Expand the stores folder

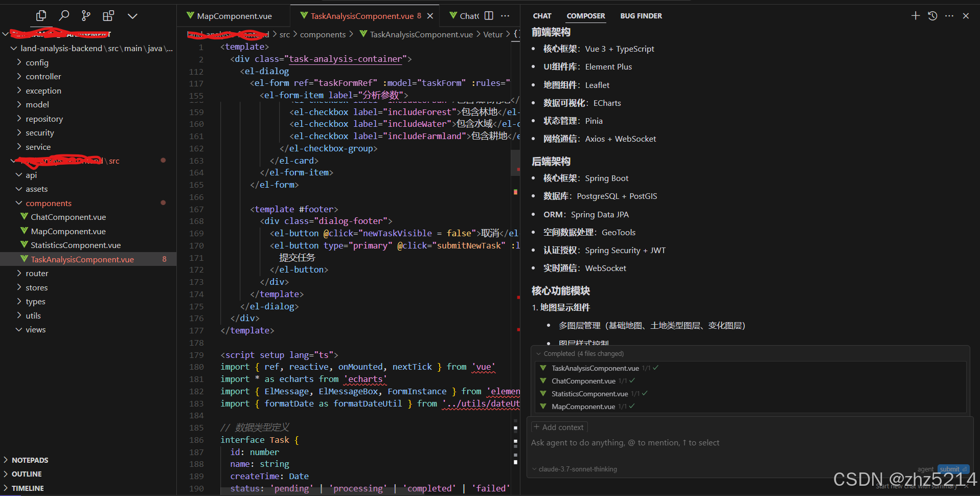[x=36, y=287]
